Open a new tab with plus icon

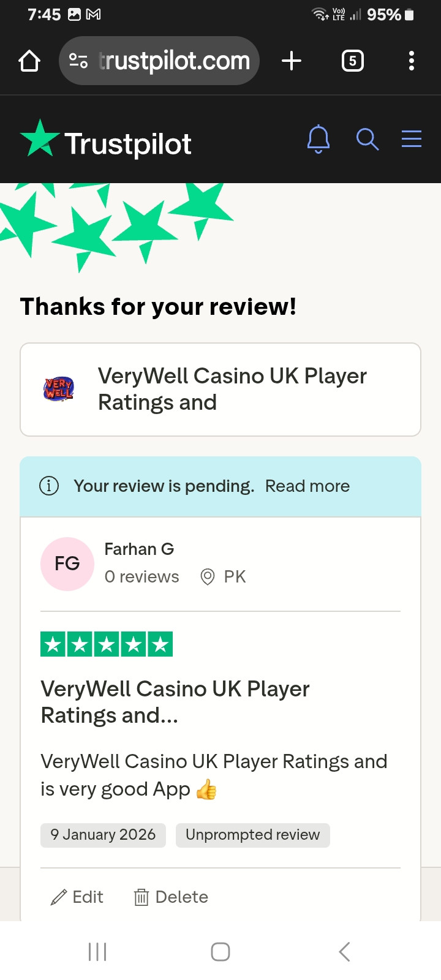[292, 61]
